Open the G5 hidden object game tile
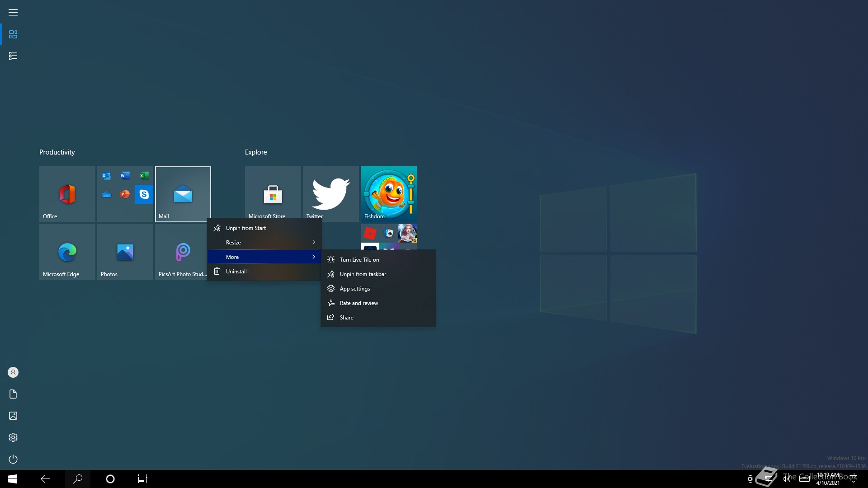 pyautogui.click(x=407, y=233)
